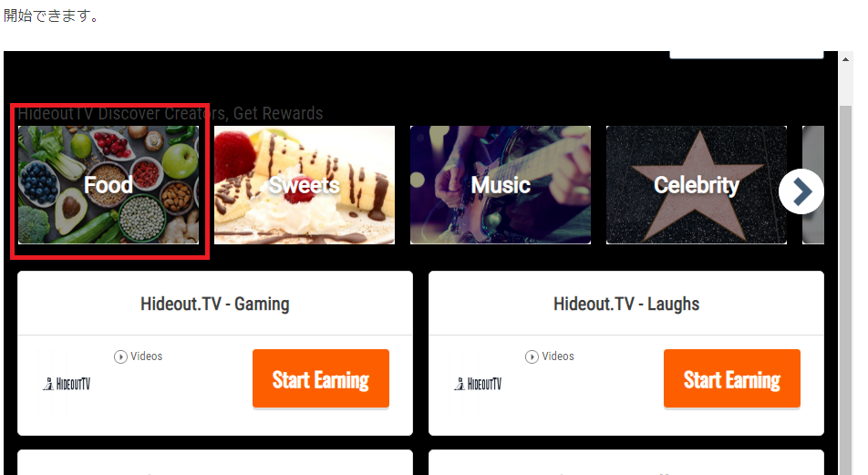
Task: Open the Hideout.TV - Gaming title
Action: coord(215,304)
